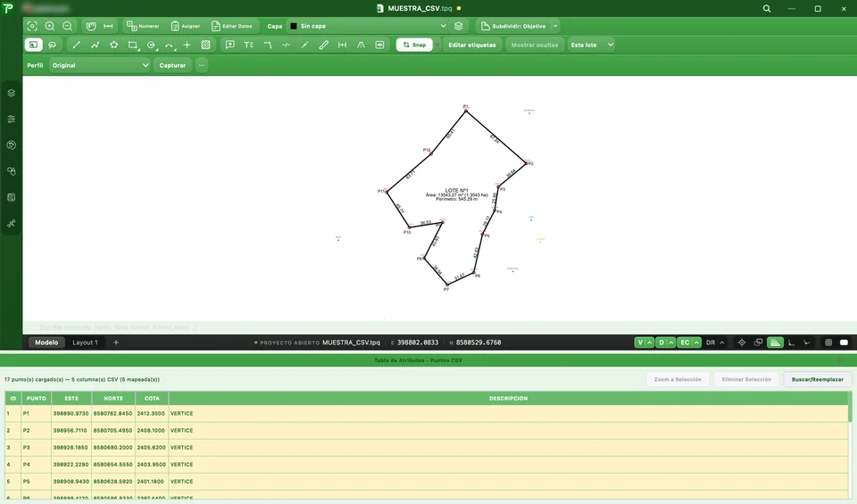Select the rectangle drawing tool
857x504 pixels.
click(x=133, y=45)
